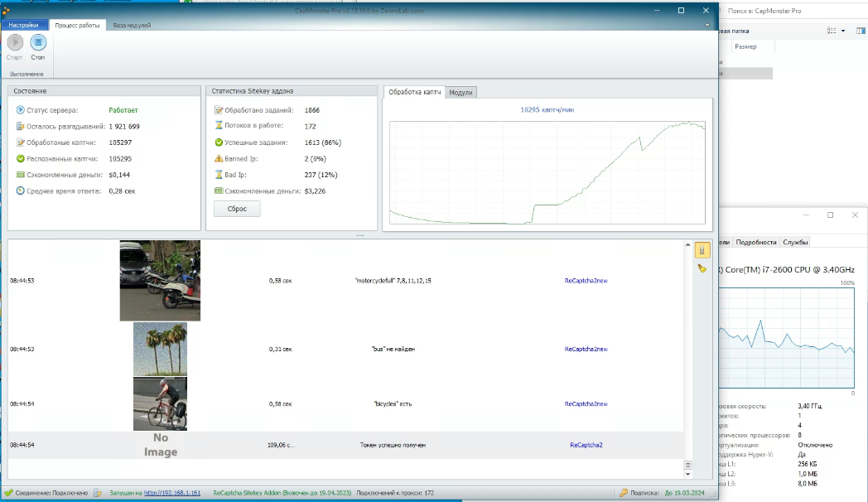Open the http://192.168.1.161 link

click(172, 493)
